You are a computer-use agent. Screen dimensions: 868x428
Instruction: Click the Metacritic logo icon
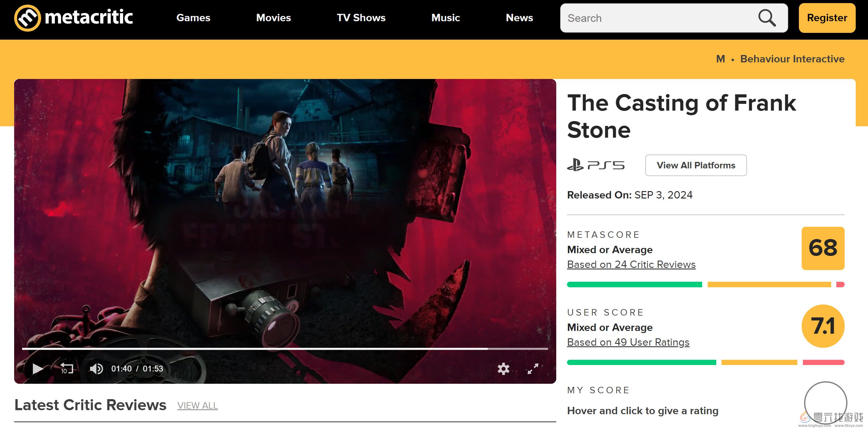pos(27,18)
